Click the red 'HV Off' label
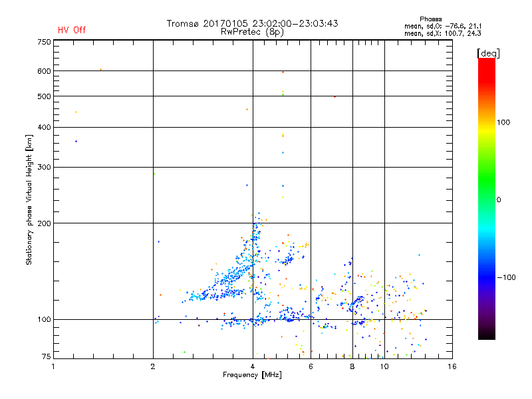 (72, 30)
